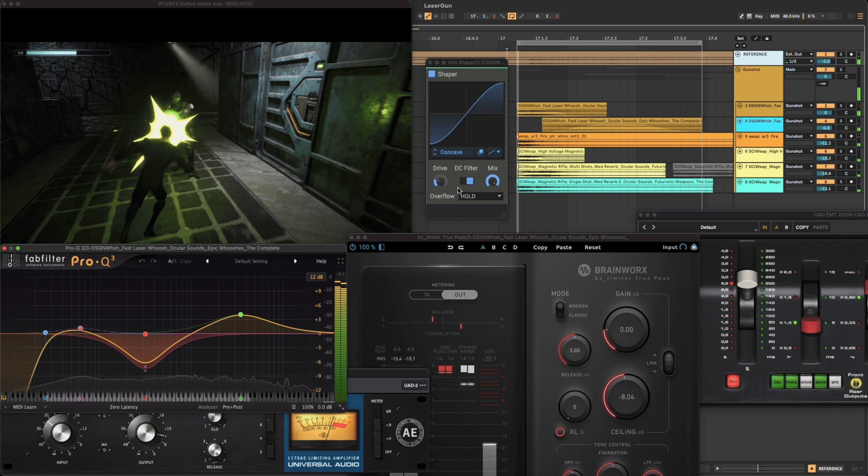Arm the REFERENCE track for recording
The height and width of the screenshot is (476, 868).
(851, 54)
